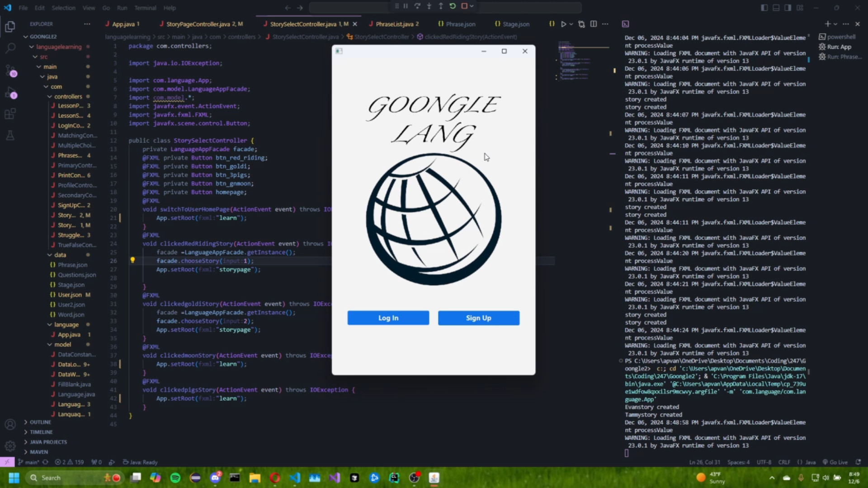
Task: Split the editor right
Action: tap(594, 24)
